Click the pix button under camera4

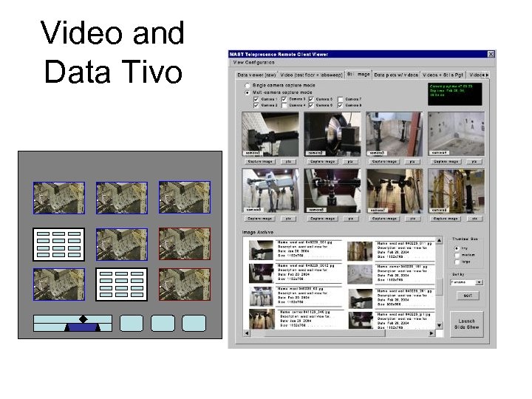pos(474,162)
